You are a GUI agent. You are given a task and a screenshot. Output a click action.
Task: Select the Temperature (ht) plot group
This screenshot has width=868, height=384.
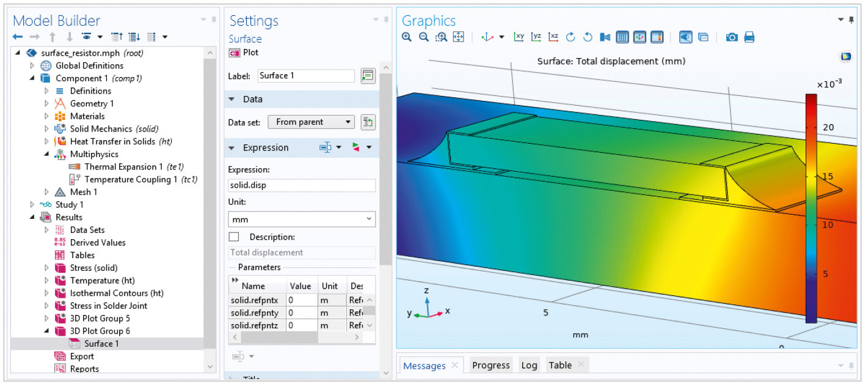[102, 281]
